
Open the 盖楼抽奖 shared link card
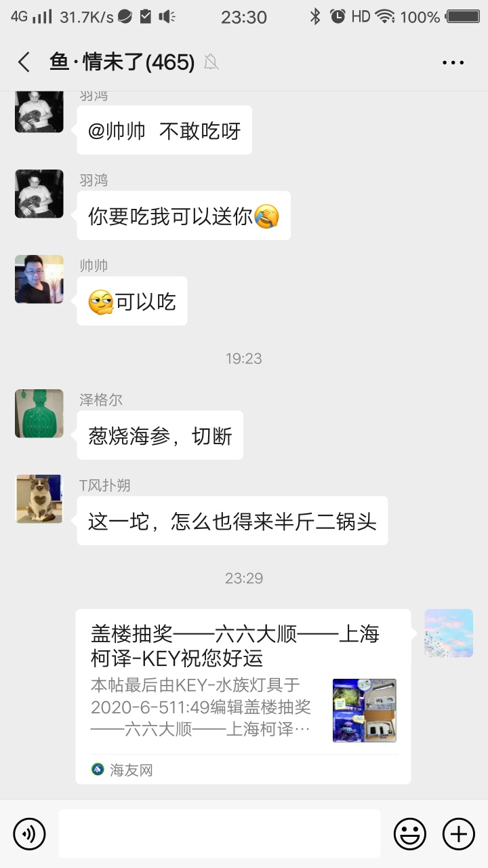pos(243,696)
